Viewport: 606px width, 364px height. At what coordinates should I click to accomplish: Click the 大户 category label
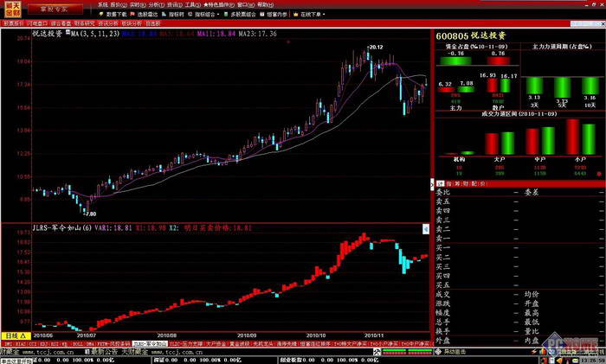click(500, 159)
